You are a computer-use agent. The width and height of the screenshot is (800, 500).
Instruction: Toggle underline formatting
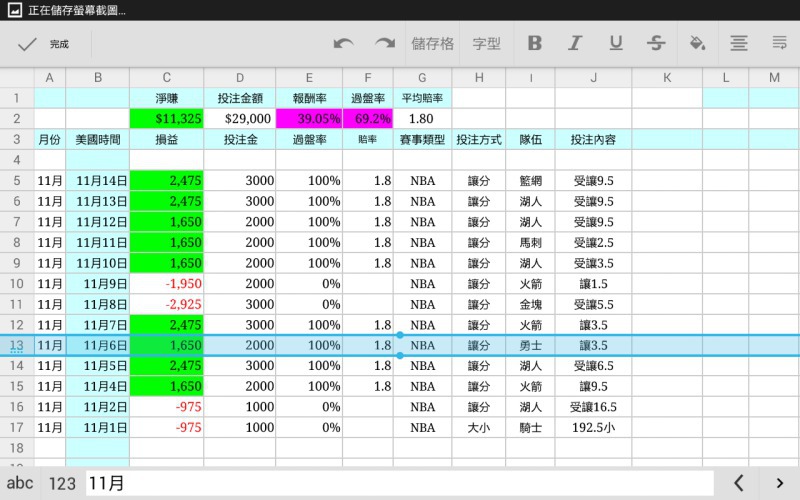(x=616, y=43)
